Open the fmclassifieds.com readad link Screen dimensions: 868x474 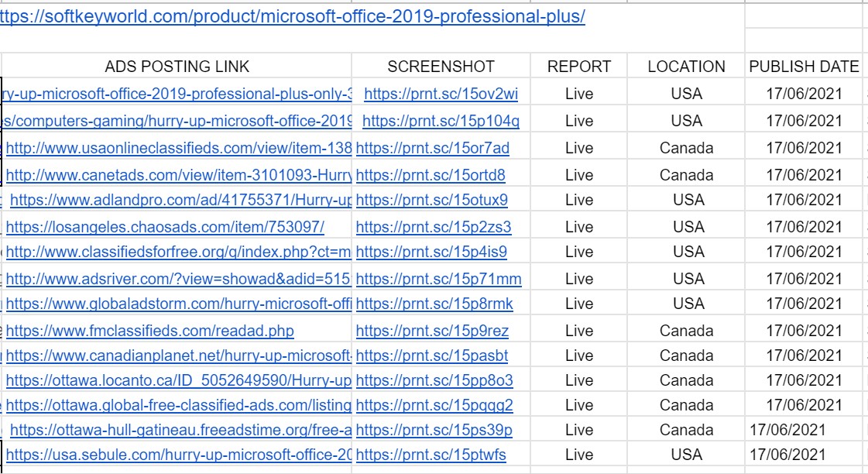tap(150, 331)
